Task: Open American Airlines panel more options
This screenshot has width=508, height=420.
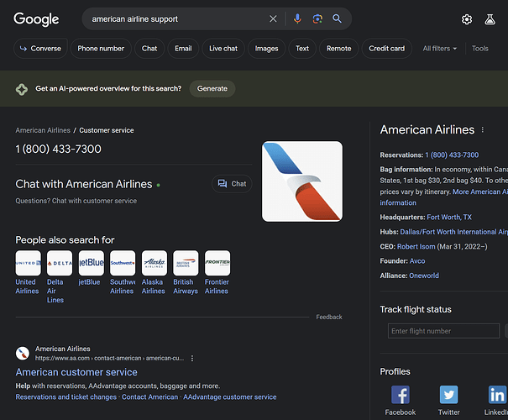Action: pos(483,130)
